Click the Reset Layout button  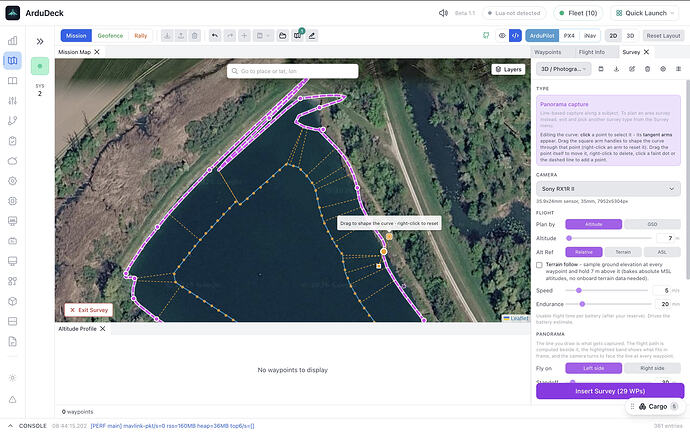pos(663,36)
